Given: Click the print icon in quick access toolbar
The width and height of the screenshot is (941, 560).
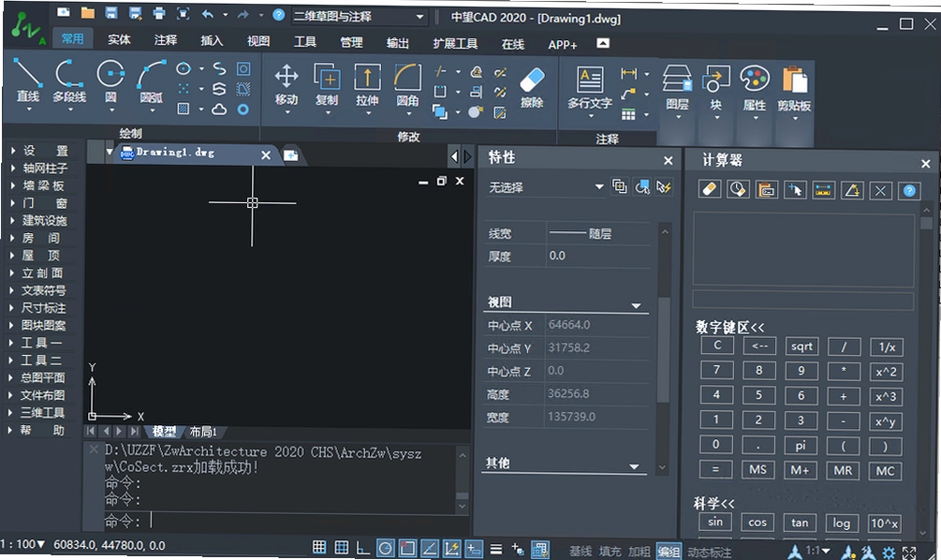Looking at the screenshot, I should (158, 13).
